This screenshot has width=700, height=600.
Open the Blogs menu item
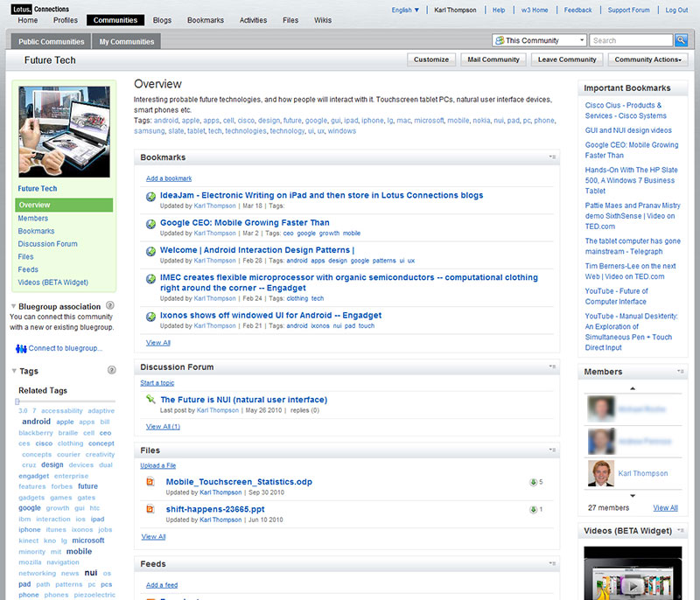162,20
